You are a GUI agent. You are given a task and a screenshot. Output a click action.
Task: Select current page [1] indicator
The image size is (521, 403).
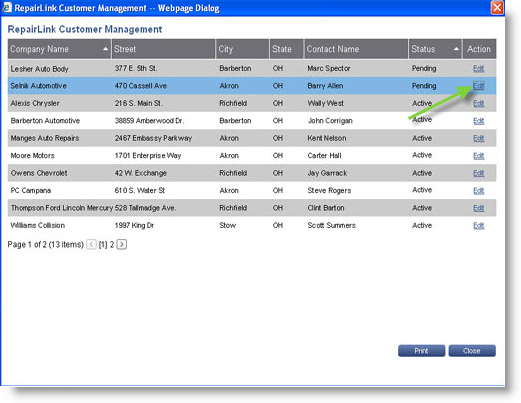[103, 244]
